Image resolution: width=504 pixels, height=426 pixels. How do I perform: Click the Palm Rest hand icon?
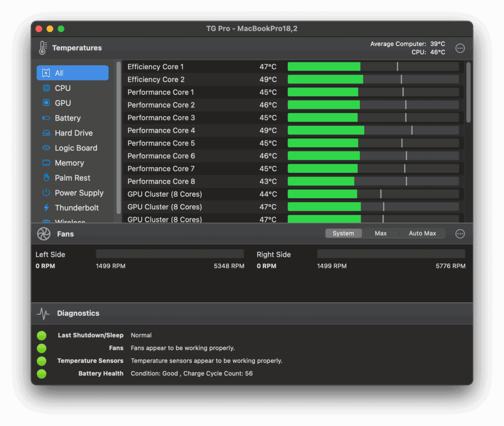[x=46, y=178]
